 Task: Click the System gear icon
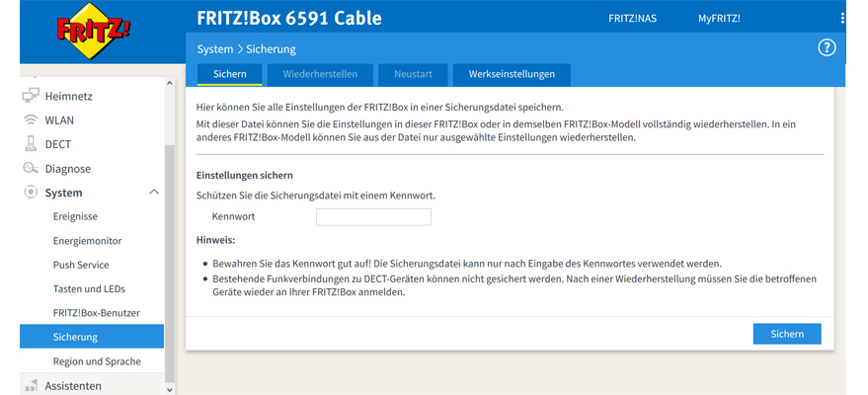coord(31,193)
